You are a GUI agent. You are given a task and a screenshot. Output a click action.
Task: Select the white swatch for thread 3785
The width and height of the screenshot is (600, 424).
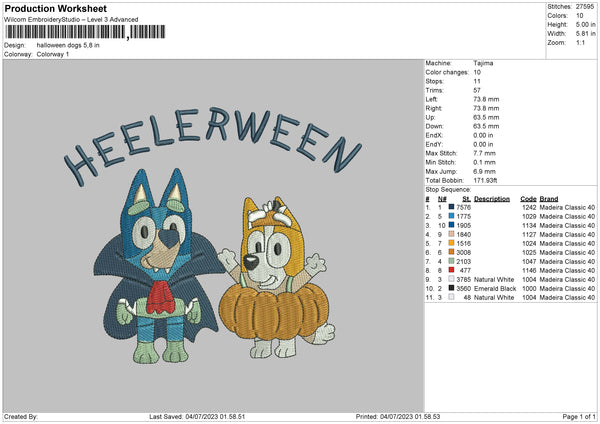[452, 279]
